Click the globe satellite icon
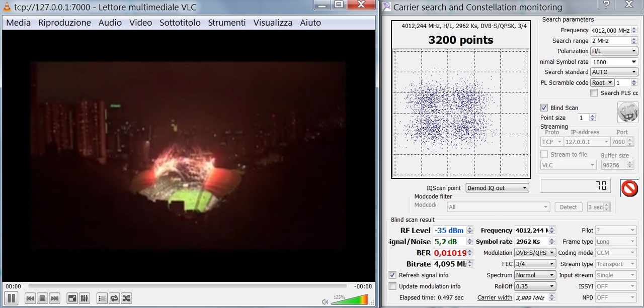 [627, 113]
